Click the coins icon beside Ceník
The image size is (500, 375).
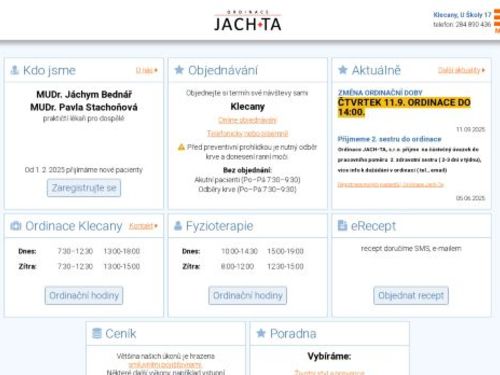(x=97, y=333)
